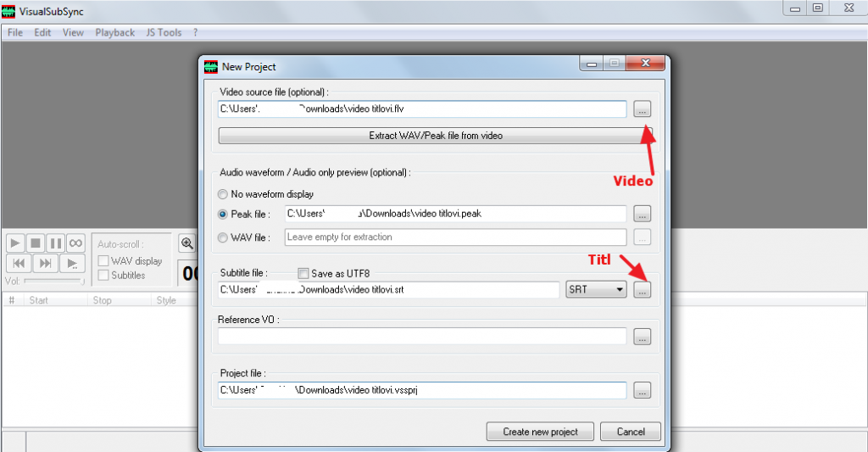Viewport: 868px width, 452px height.
Task: Open the Playback menu
Action: 115,33
